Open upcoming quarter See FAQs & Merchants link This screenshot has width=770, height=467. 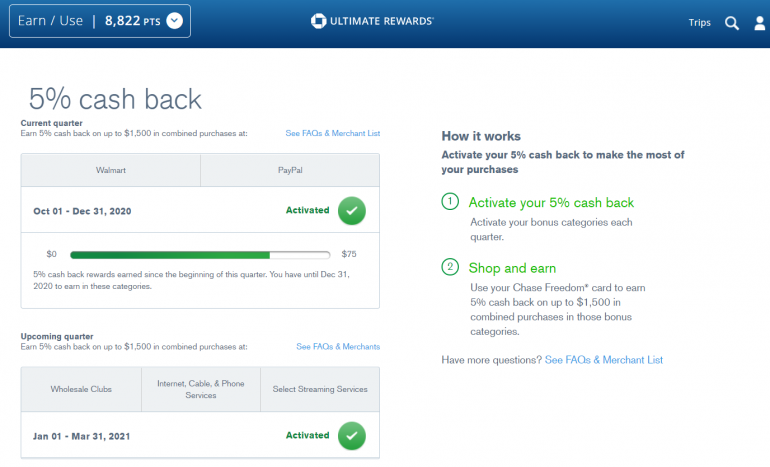(338, 347)
